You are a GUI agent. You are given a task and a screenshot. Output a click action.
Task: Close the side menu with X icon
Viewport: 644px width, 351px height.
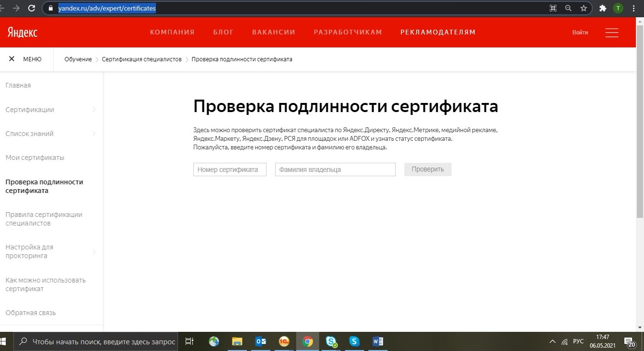11,59
